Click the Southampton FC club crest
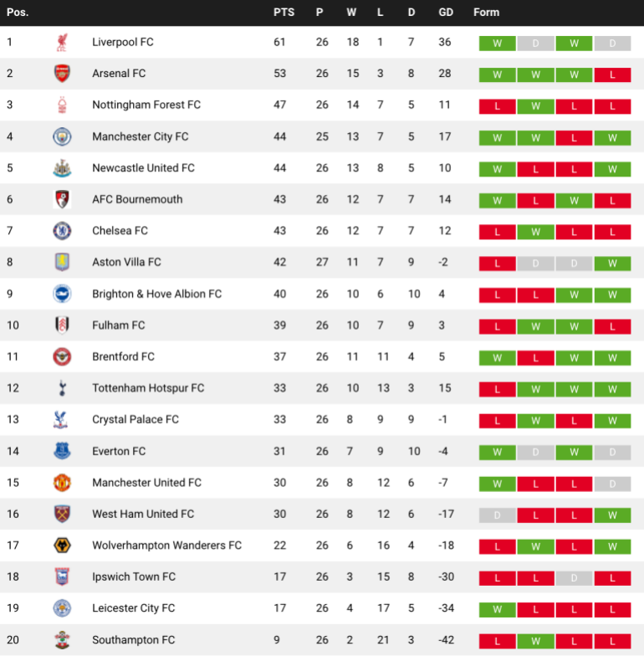 [62, 640]
